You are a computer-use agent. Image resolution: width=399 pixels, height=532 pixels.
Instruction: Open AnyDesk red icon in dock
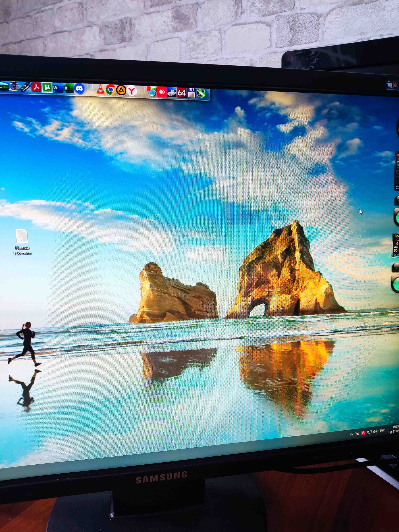tap(162, 92)
